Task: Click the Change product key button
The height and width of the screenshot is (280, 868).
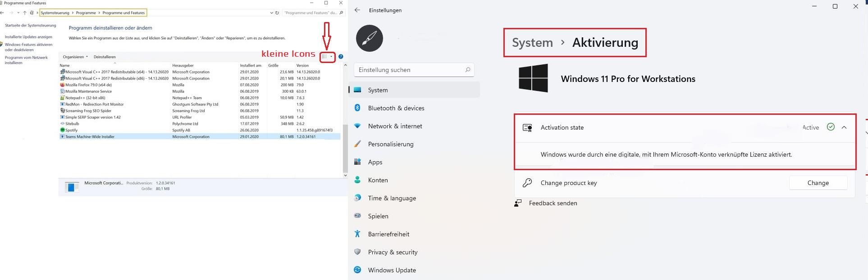Action: tap(818, 183)
